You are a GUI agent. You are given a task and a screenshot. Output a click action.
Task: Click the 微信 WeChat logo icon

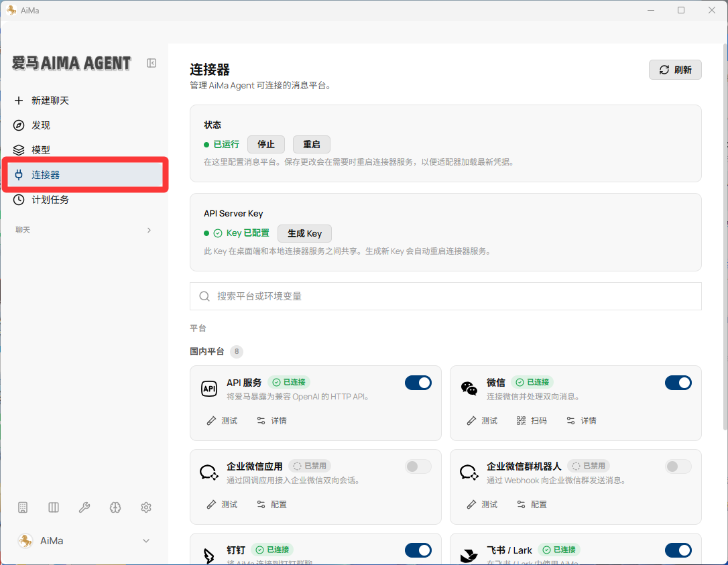click(x=469, y=388)
